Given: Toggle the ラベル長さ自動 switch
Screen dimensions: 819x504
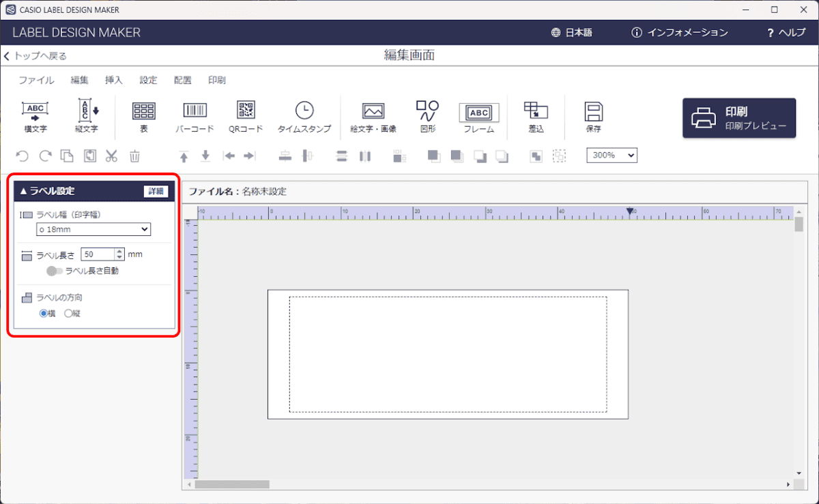Looking at the screenshot, I should pyautogui.click(x=55, y=271).
